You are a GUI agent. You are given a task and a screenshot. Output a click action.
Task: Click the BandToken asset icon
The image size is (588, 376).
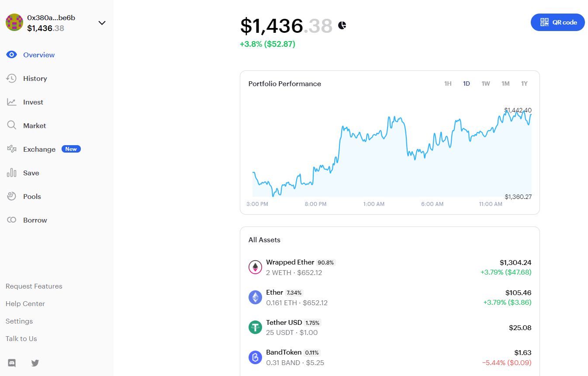[255, 357]
